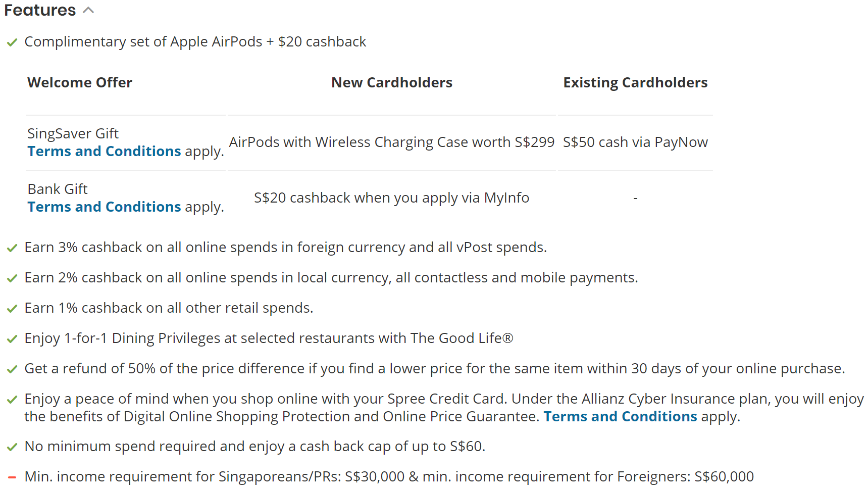Open Allianz Cyber Insurance Terms and Conditions link

coord(620,416)
